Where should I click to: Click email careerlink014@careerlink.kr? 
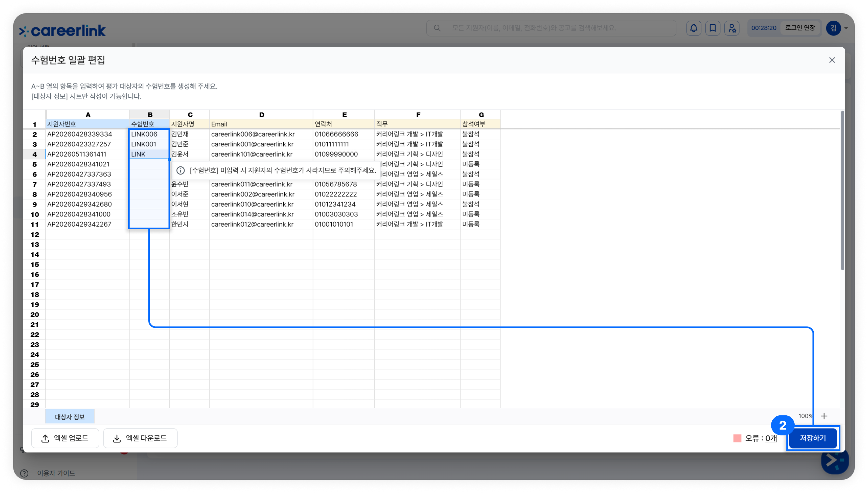pos(261,214)
